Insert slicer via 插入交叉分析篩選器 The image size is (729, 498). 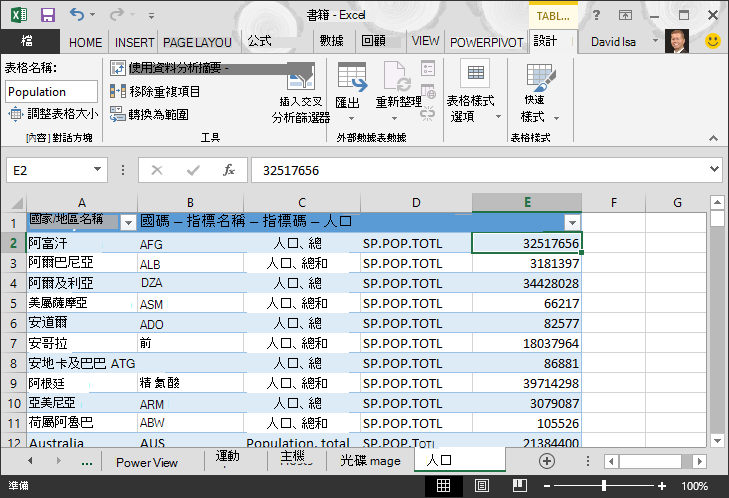[x=301, y=93]
